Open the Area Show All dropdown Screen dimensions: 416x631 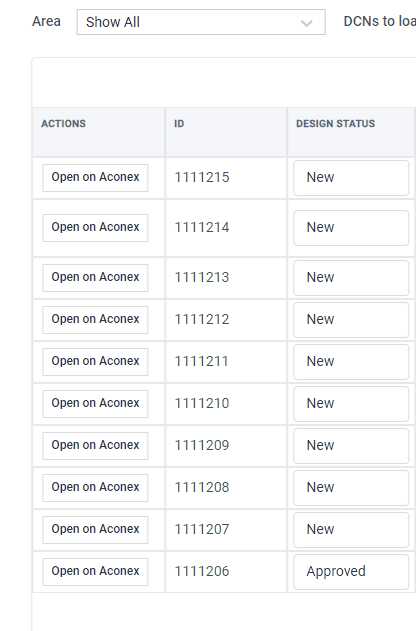pos(201,22)
